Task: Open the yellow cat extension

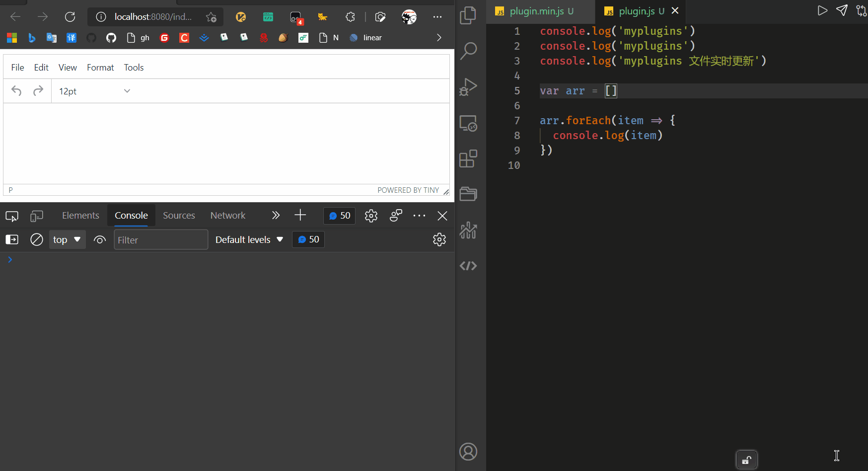Action: (x=323, y=17)
